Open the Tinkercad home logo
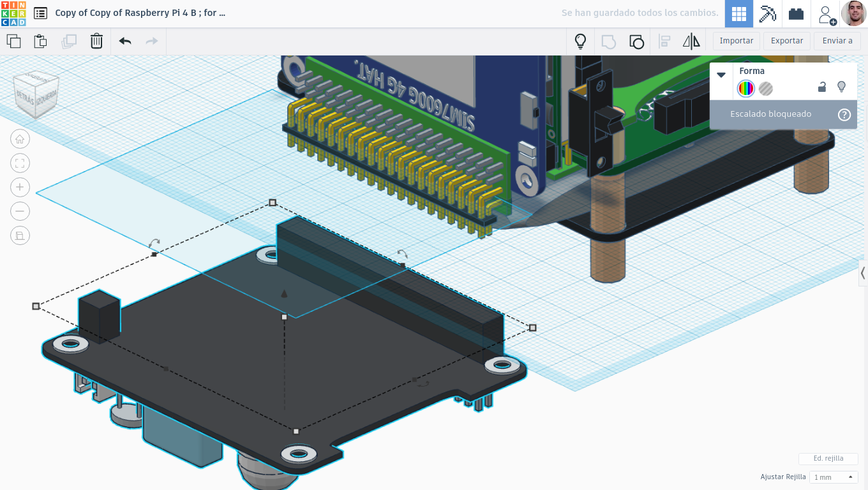Image resolution: width=868 pixels, height=490 pixels. tap(13, 13)
